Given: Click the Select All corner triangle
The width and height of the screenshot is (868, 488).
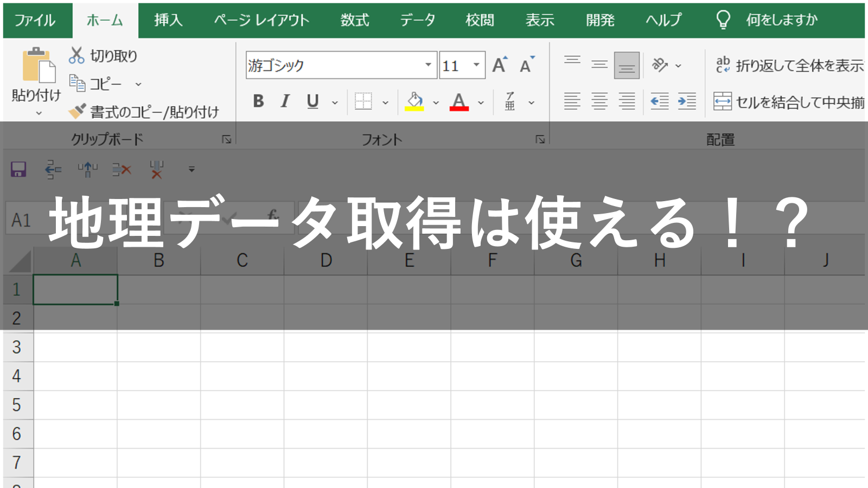Looking at the screenshot, I should (20, 261).
